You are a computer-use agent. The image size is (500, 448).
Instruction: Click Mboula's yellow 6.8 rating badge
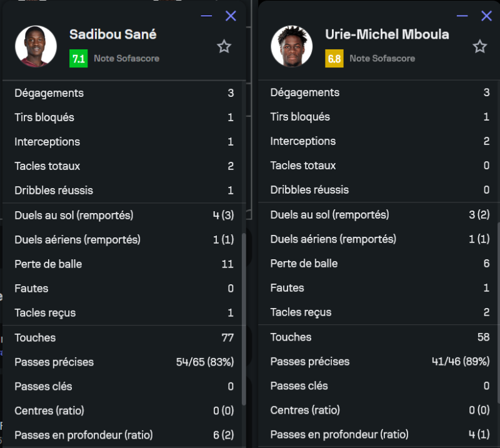334,59
